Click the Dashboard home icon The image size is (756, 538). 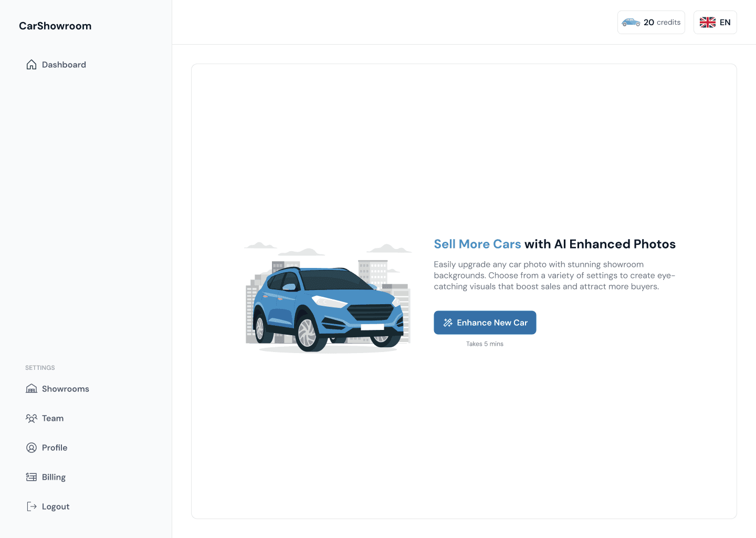[x=31, y=65]
